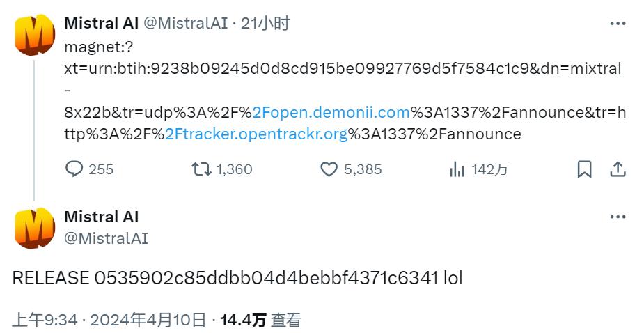Open the 2Fopen.demonii.com link

pyautogui.click(x=331, y=112)
